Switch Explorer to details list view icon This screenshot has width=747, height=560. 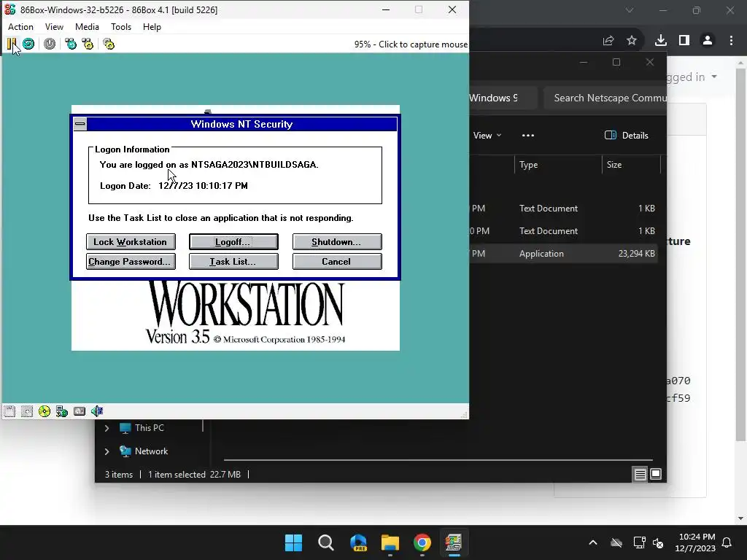point(640,474)
